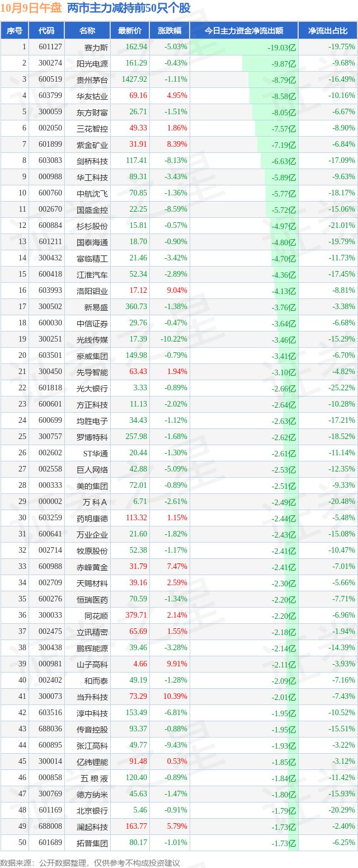Click stock name 富临精工
Viewport: 358px width, 868px height.
pos(92,258)
